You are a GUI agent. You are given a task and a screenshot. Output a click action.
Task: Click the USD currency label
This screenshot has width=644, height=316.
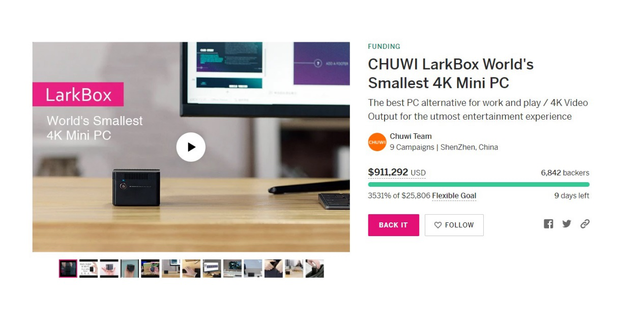(418, 173)
